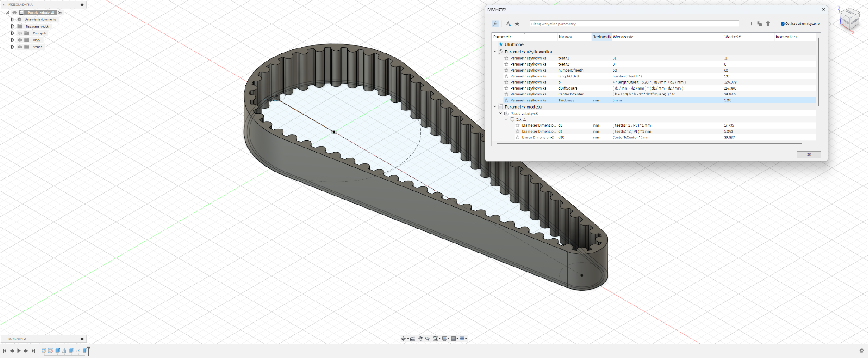This screenshot has width=868, height=358.
Task: Open timeline settings gear at bottom right
Action: tap(861, 351)
